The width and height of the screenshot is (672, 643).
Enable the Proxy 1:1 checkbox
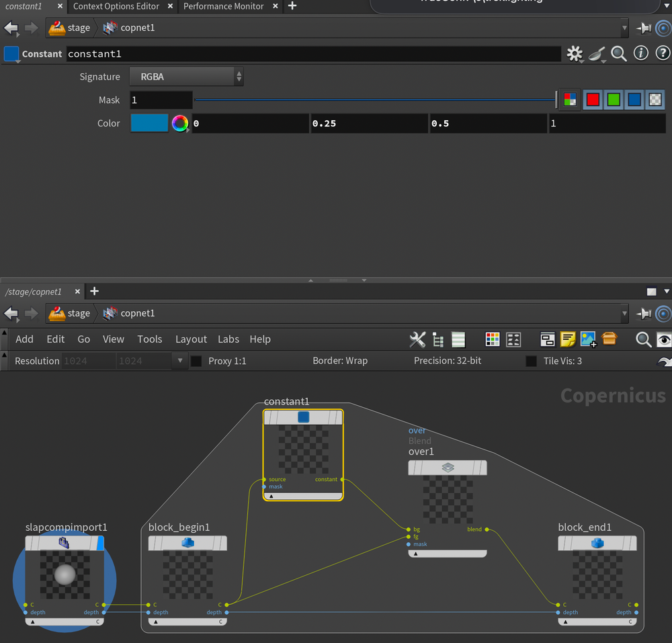click(x=196, y=361)
